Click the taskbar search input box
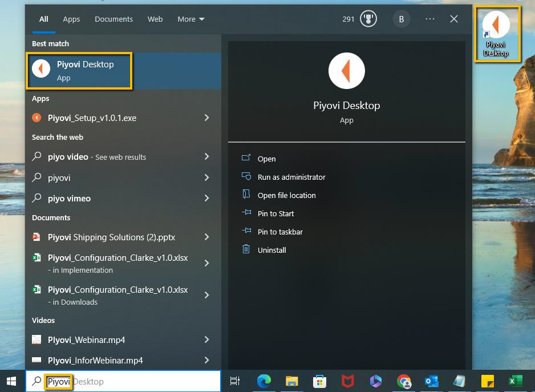This screenshot has width=535, height=392. pyautogui.click(x=123, y=381)
